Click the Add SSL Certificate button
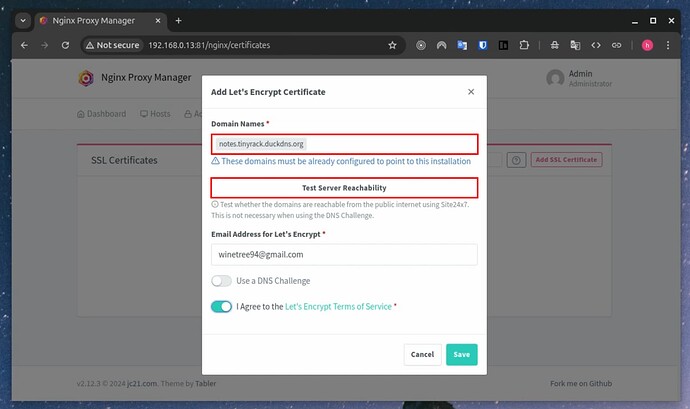The image size is (690, 409). tap(566, 160)
